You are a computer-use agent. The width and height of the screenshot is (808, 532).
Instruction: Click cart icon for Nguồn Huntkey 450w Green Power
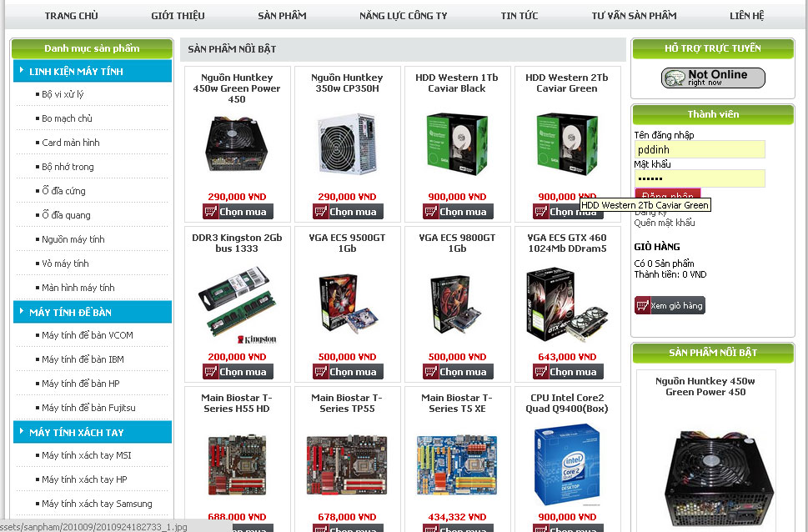coord(211,211)
